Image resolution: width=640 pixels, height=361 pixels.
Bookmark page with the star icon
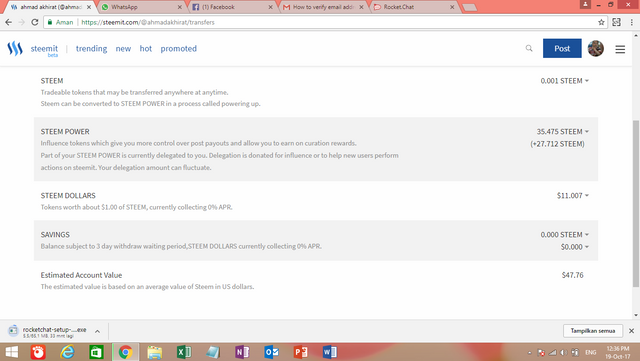601,22
